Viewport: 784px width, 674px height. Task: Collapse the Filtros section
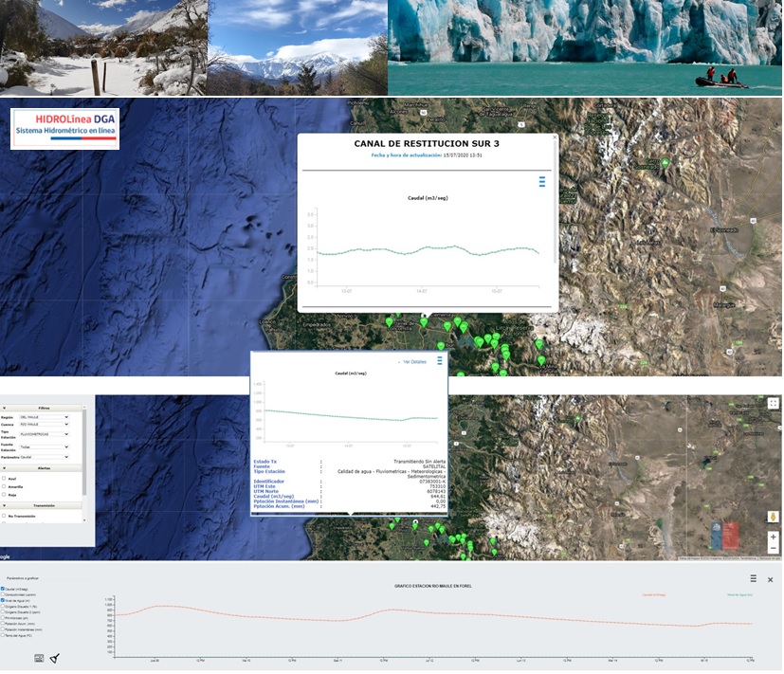point(4,408)
